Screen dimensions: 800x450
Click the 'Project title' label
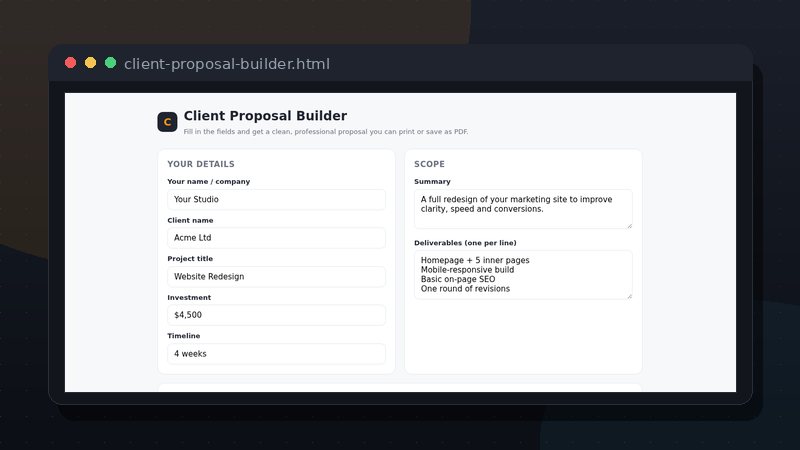[190, 259]
